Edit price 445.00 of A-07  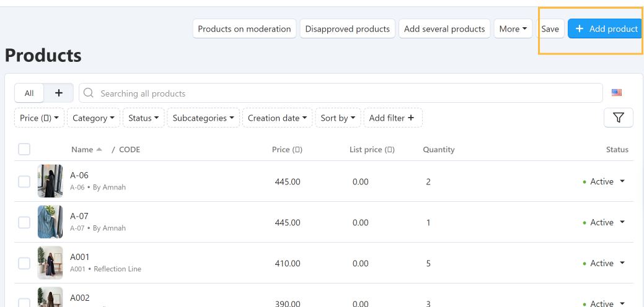pyautogui.click(x=288, y=223)
